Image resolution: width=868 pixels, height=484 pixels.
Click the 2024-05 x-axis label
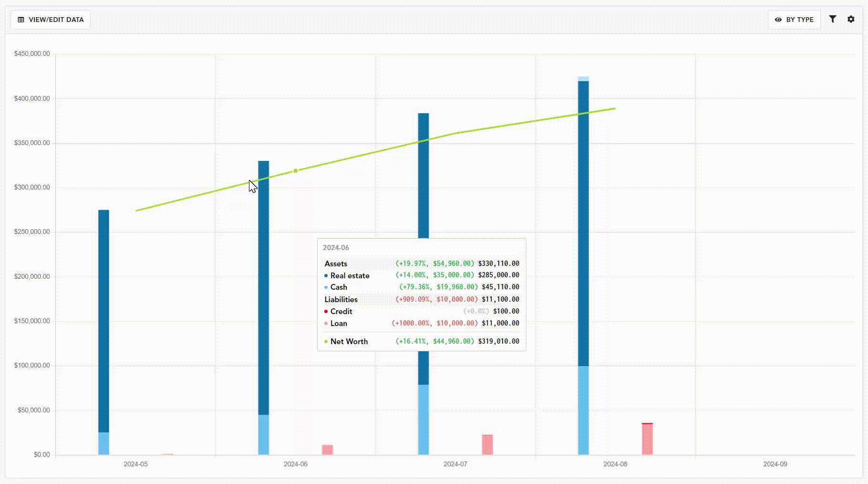coord(135,464)
